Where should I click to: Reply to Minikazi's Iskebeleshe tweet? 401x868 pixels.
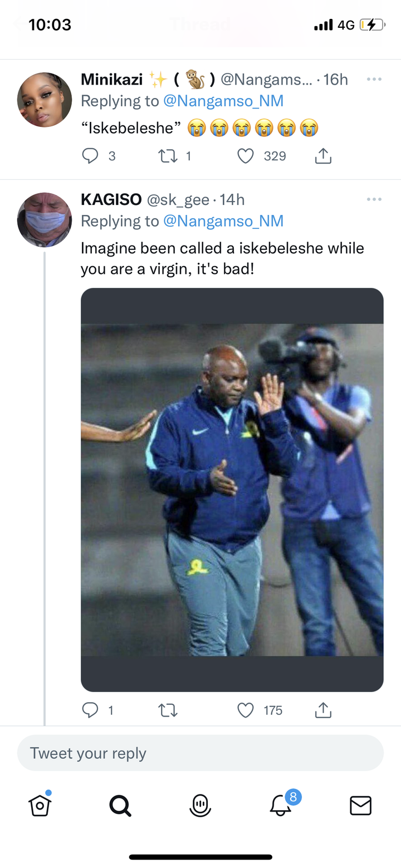[90, 156]
